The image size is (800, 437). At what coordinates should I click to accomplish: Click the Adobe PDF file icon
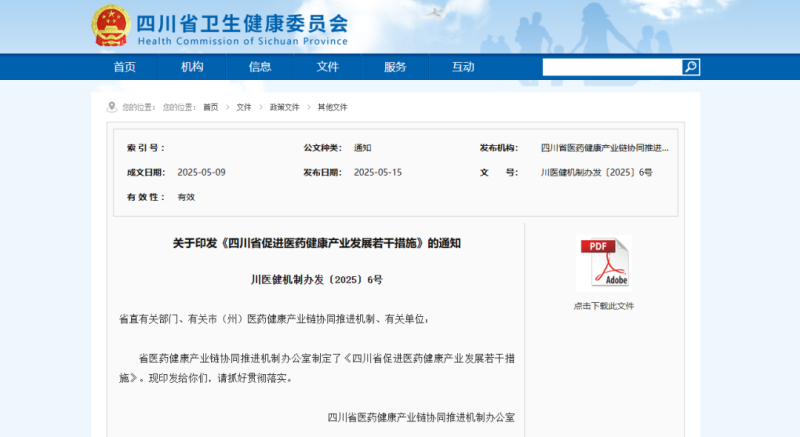(x=603, y=263)
